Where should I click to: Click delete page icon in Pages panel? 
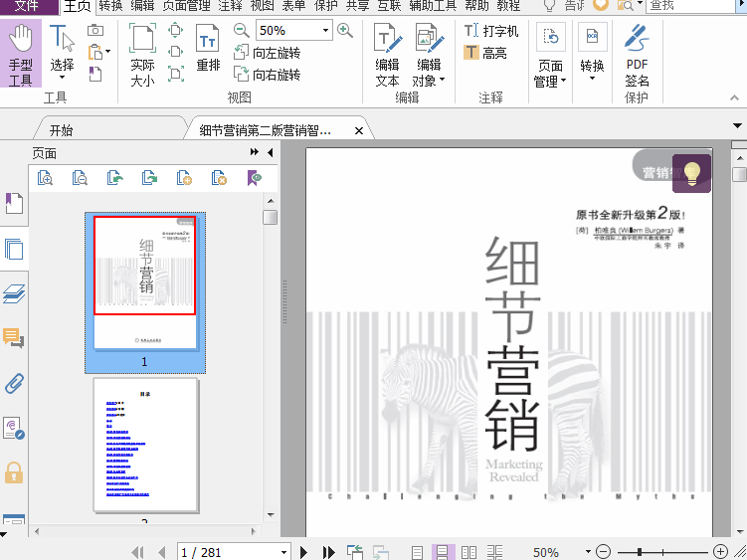tap(219, 178)
